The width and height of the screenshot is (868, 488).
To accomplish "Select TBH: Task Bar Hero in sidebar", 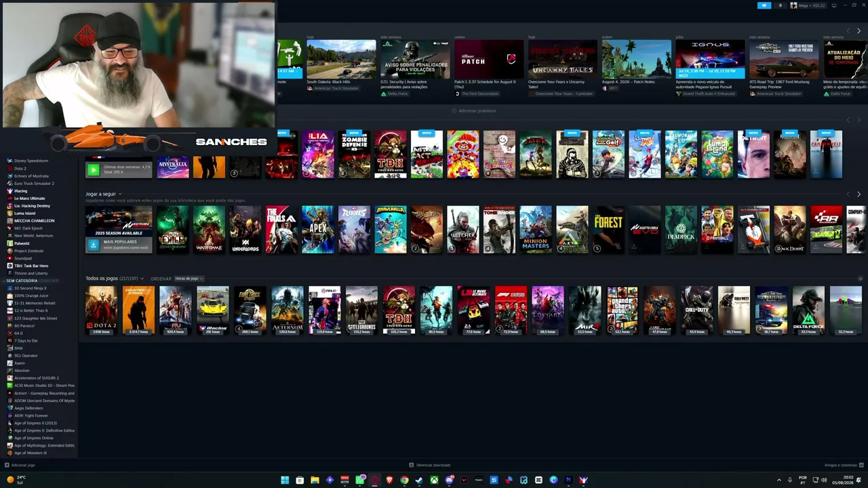I will 31,266.
